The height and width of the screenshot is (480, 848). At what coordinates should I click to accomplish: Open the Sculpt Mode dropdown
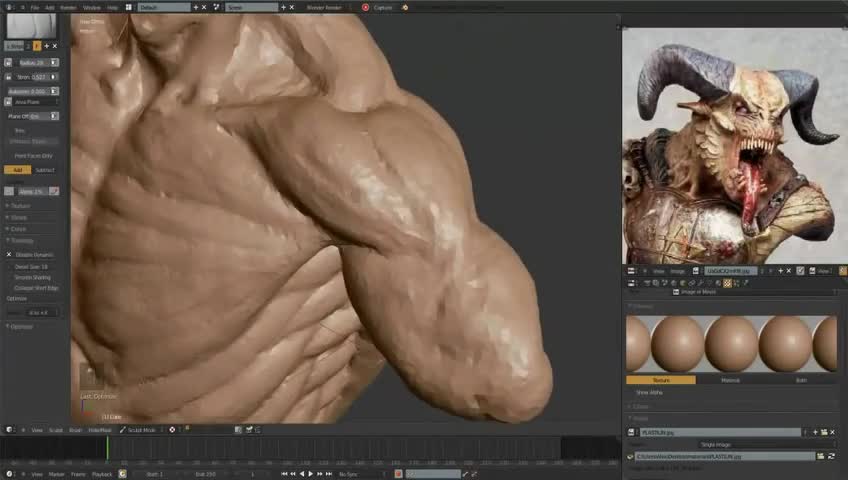140,430
